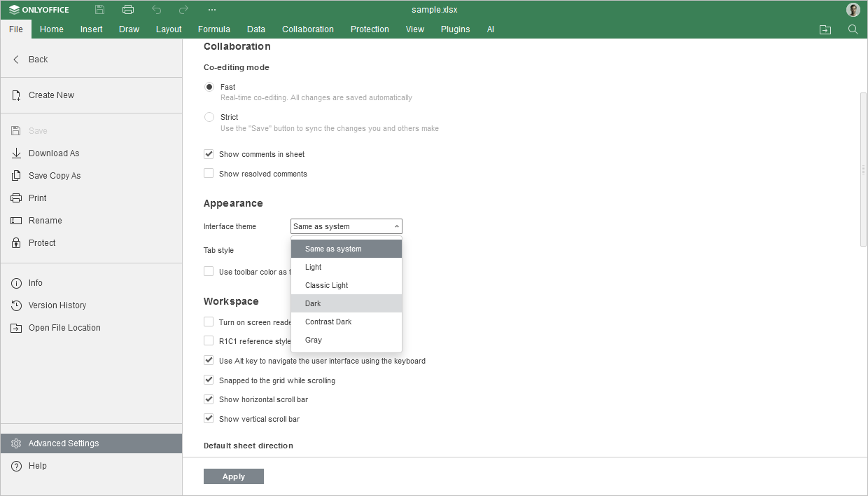Click the Download As icon in sidebar
The width and height of the screenshot is (868, 496).
pos(16,153)
